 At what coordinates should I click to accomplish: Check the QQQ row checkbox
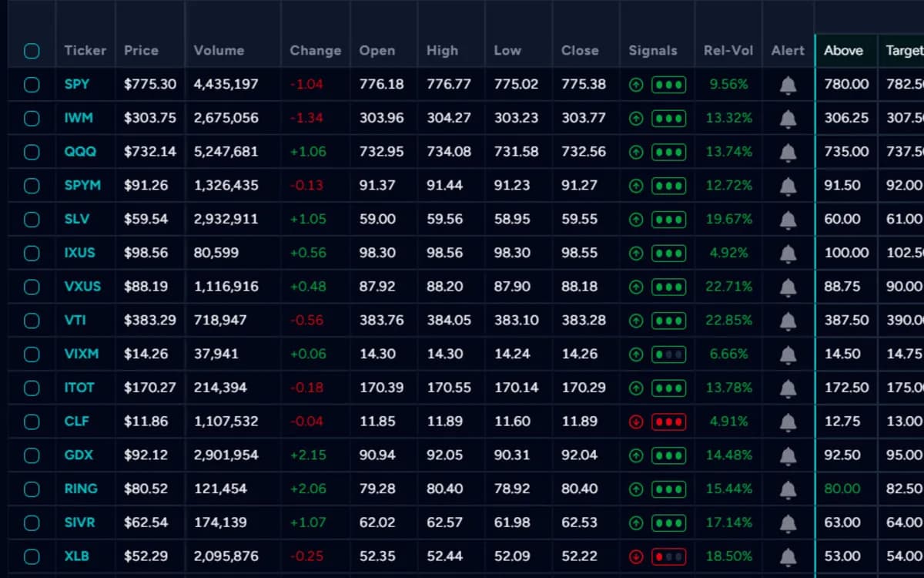[32, 153]
